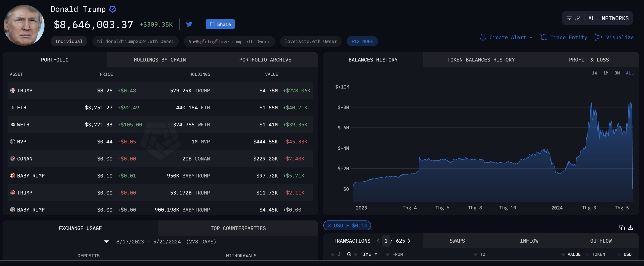Click the Create Alert + link text
This screenshot has width=644, height=266.
(511, 37)
